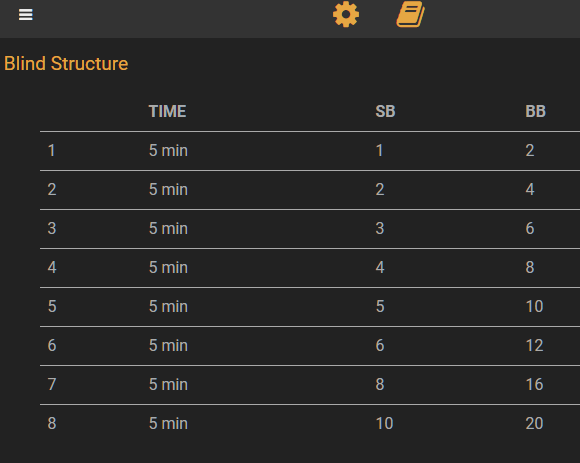
Task: Select blind level 4 row number
Action: [x=52, y=267]
